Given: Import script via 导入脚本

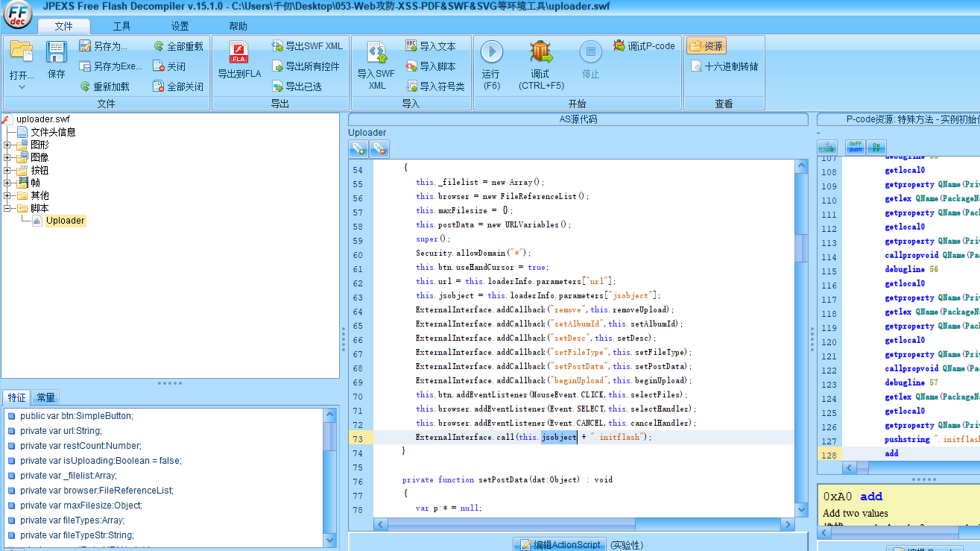Looking at the screenshot, I should tap(430, 66).
